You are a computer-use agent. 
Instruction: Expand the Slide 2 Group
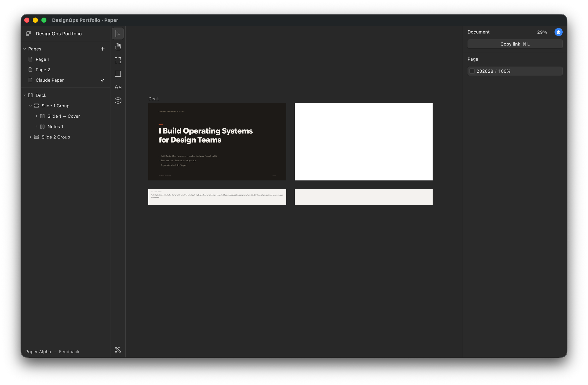coord(30,137)
